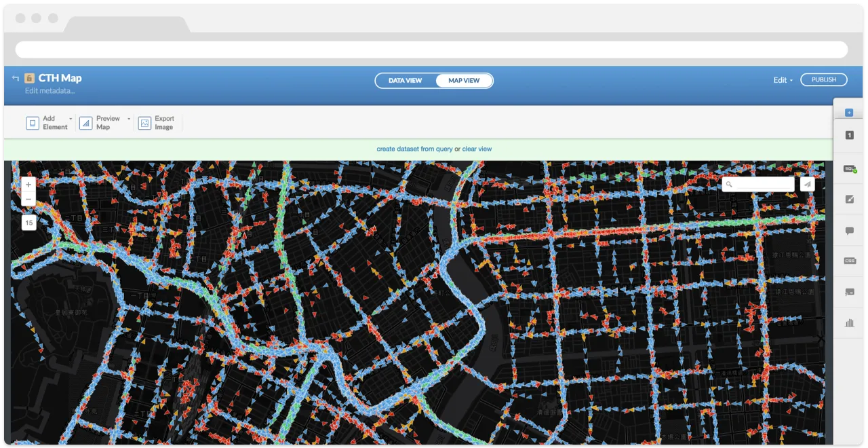Open the CSS editor in sidebar
Image resolution: width=868 pixels, height=448 pixels.
(849, 261)
